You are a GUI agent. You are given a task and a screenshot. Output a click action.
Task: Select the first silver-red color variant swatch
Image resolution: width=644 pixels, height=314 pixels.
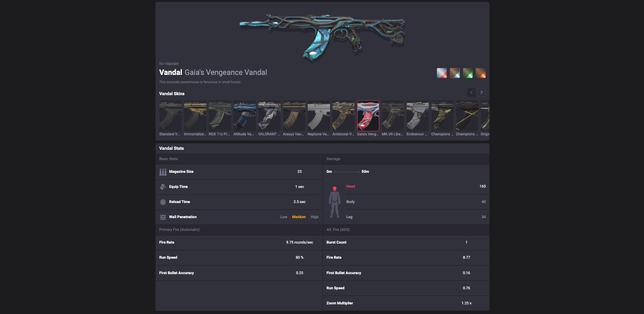point(442,73)
